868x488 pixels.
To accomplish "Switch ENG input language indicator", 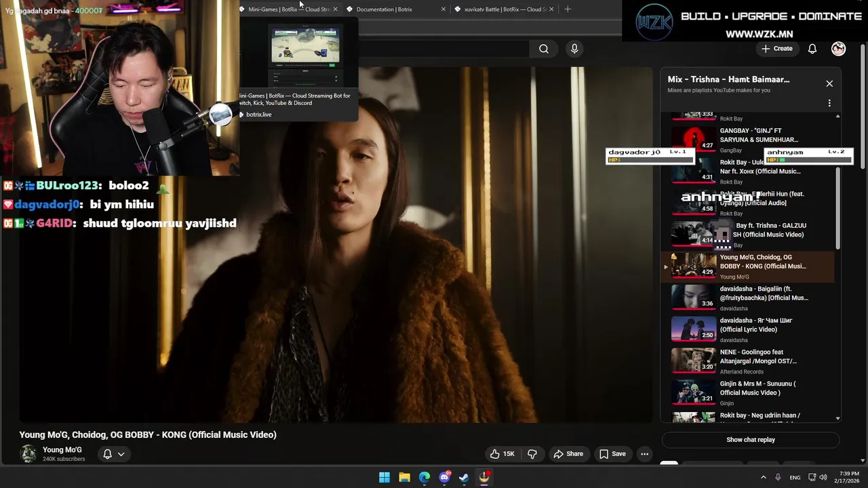I will click(x=795, y=478).
